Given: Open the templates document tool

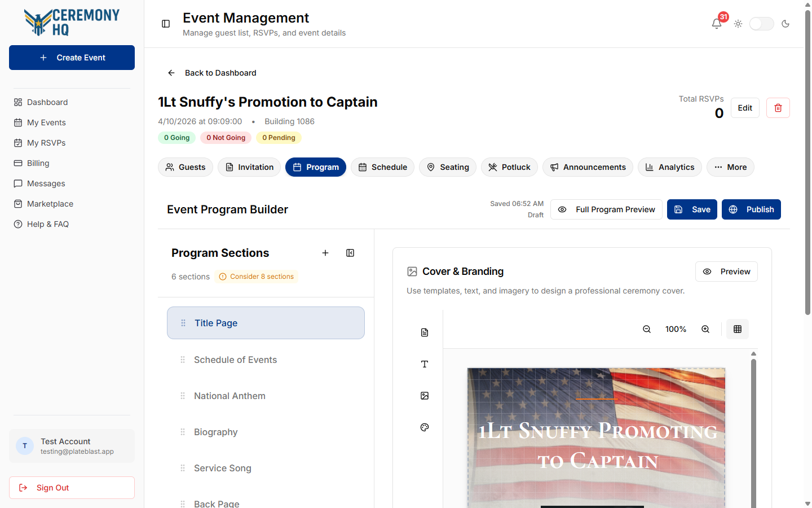Looking at the screenshot, I should (425, 332).
